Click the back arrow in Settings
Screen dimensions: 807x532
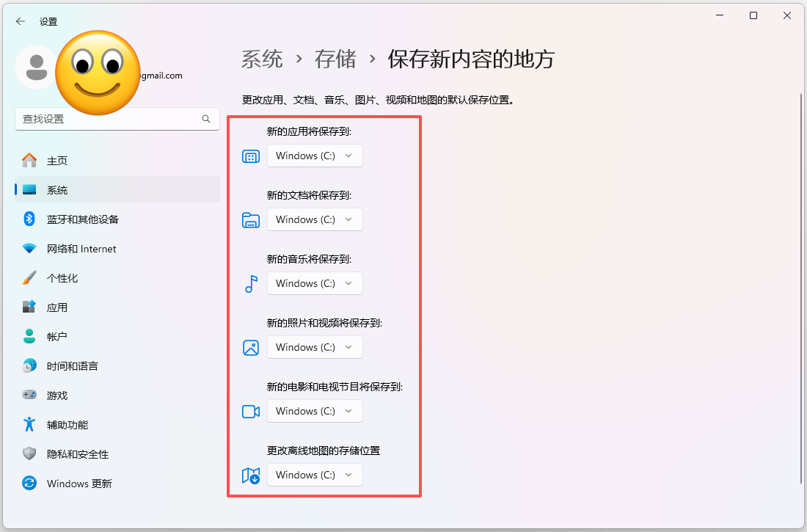click(x=21, y=22)
